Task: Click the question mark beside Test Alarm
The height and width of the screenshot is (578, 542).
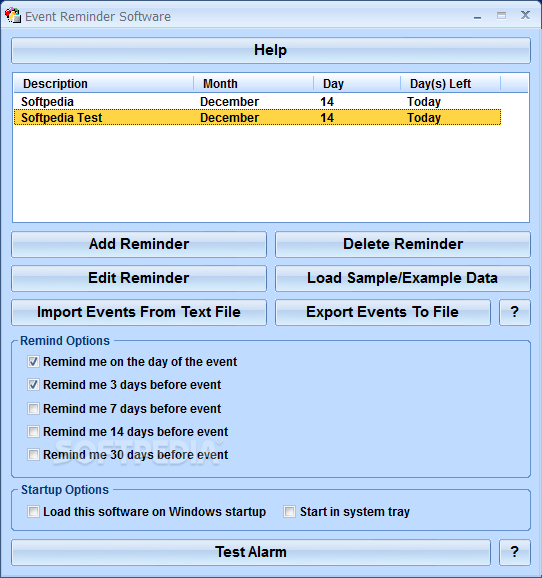Action: pyautogui.click(x=515, y=552)
